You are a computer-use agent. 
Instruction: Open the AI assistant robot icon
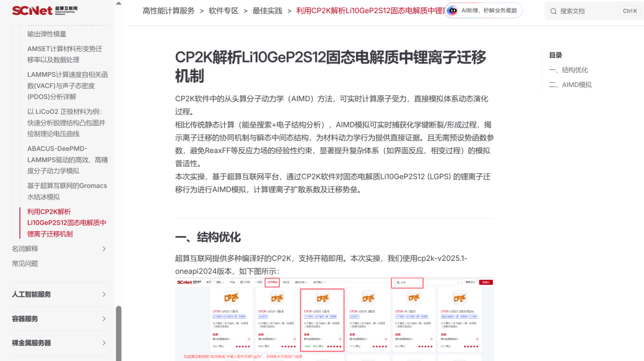click(453, 11)
